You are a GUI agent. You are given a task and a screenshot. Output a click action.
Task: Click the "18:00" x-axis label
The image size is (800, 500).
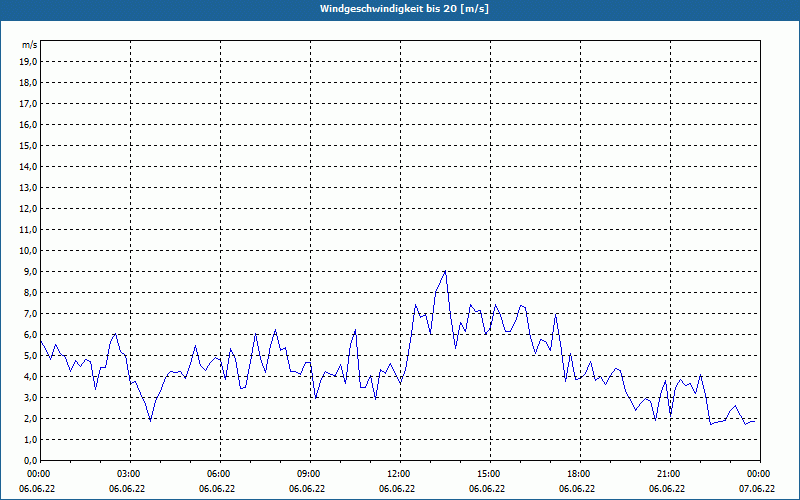(x=580, y=474)
